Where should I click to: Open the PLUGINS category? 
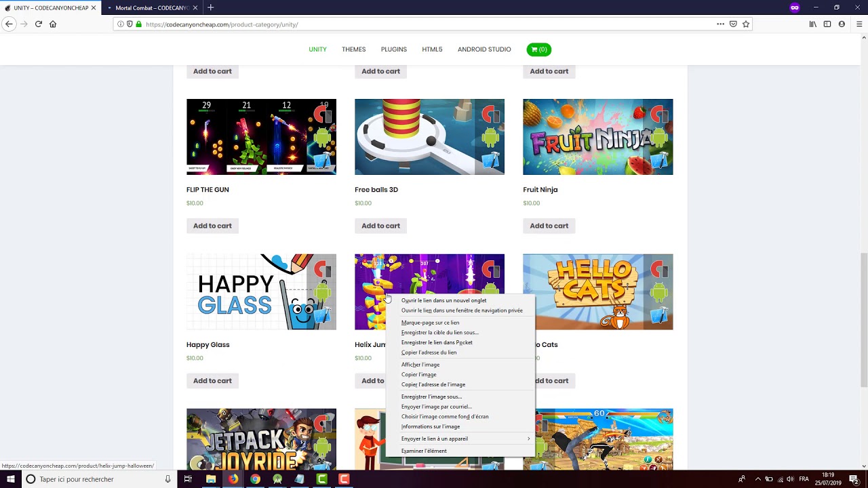393,49
